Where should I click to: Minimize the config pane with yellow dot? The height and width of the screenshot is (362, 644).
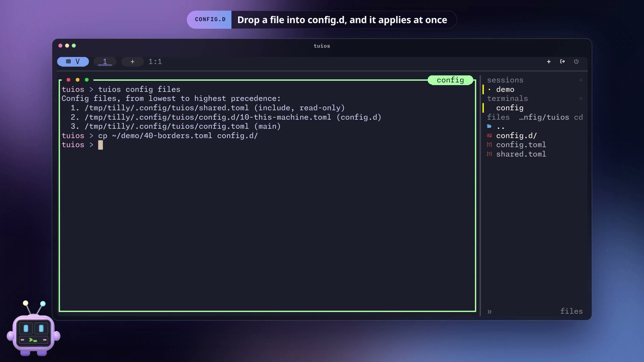[77, 80]
